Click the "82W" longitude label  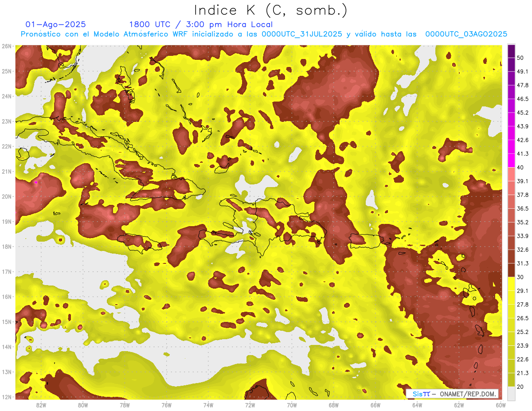point(41,405)
